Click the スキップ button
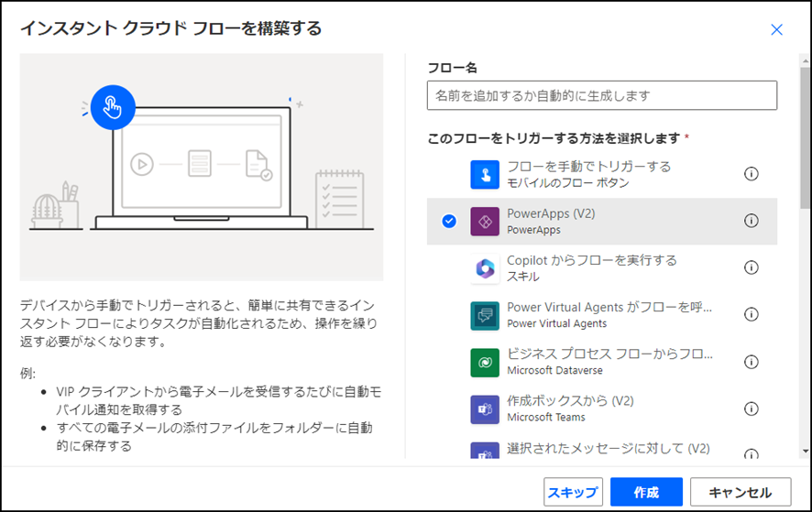Screen dimensions: 812x512 573,492
